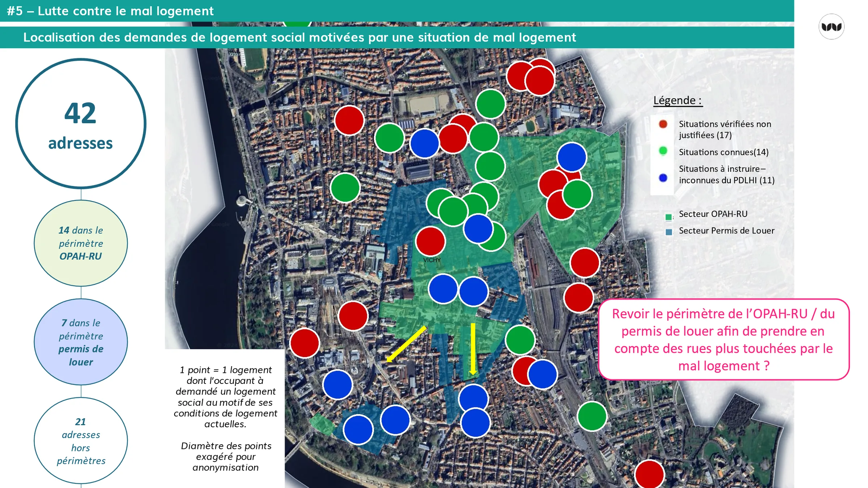The image size is (868, 488).
Task: Click the green square Secteur OPAH-RU swatch
Action: pyautogui.click(x=669, y=217)
